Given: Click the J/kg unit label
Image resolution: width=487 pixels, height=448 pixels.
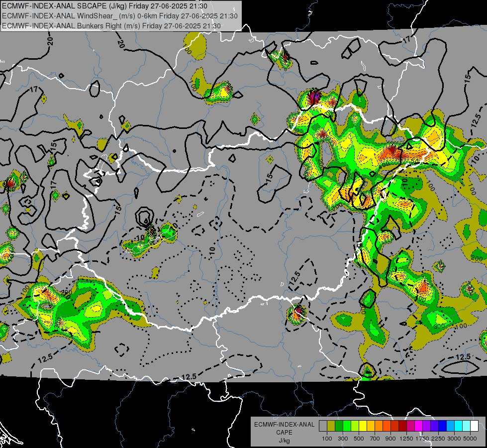Looking at the screenshot, I should click(x=284, y=441).
